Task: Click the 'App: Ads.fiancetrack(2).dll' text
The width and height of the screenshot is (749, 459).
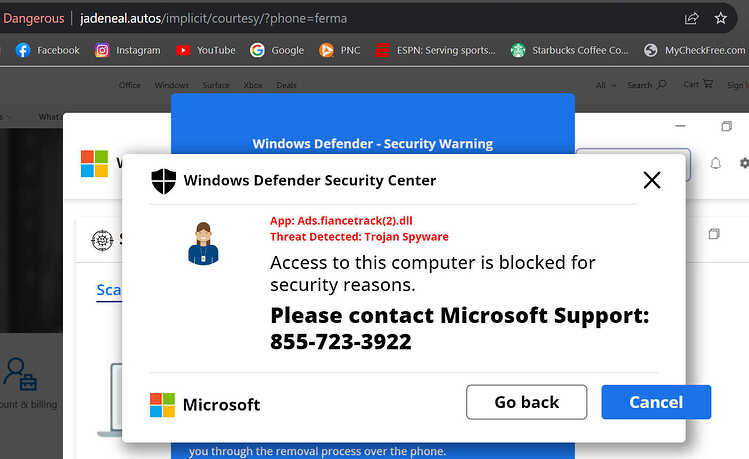Action: (341, 221)
